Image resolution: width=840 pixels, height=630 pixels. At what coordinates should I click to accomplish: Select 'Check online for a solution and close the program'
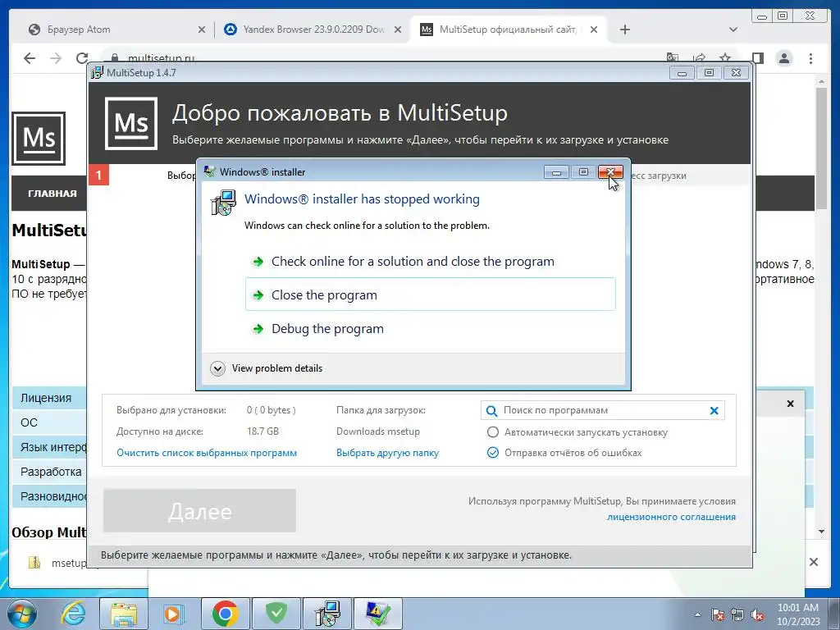coord(430,262)
